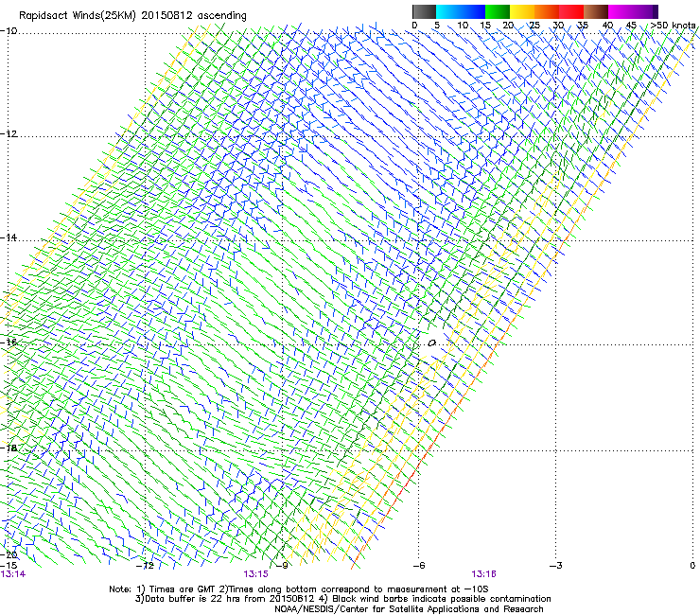This screenshot has height=615, width=700.
Task: Select the dark purple 45-50 knots legend segment
Action: (645, 11)
